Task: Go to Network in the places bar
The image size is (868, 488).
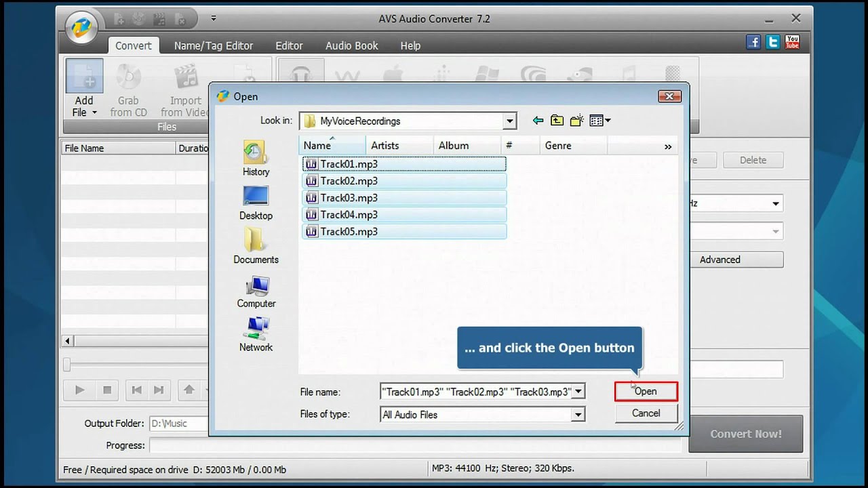Action: pyautogui.click(x=256, y=335)
